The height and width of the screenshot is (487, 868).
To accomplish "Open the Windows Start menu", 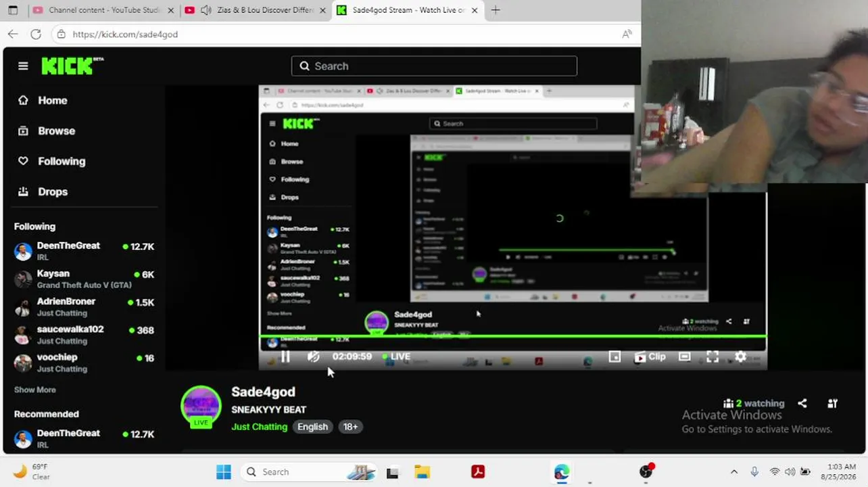I will tap(224, 471).
